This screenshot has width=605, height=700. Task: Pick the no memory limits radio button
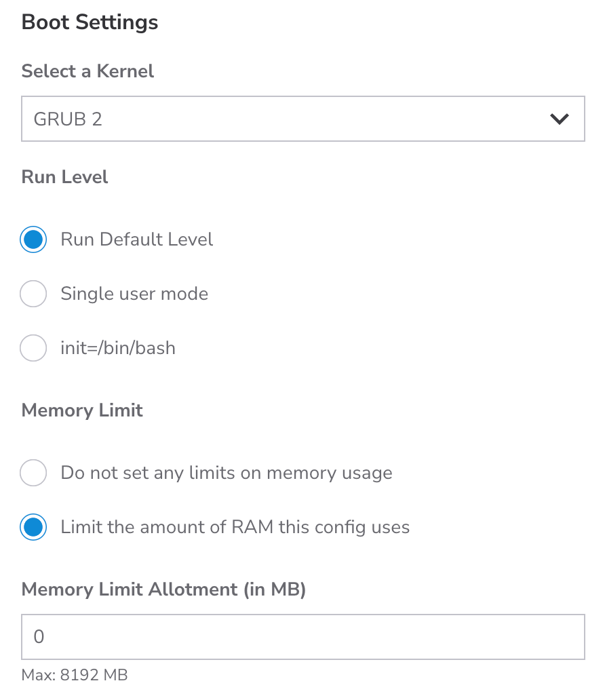pos(33,473)
